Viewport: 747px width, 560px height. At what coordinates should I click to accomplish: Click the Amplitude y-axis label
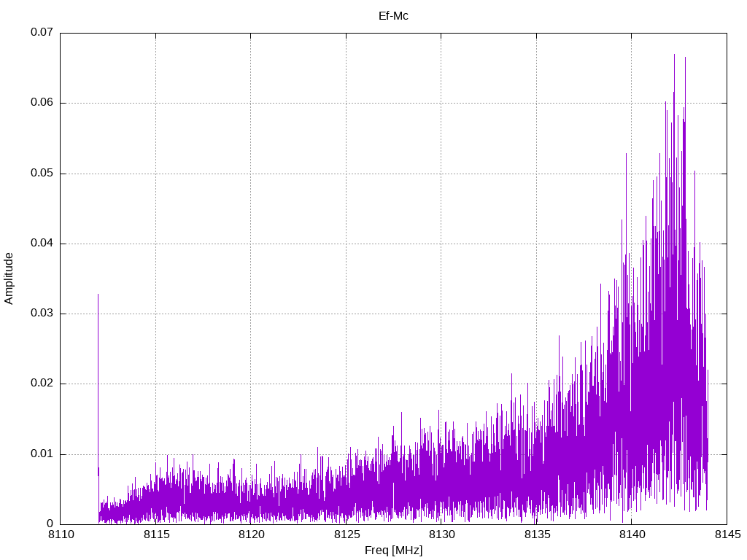point(9,278)
